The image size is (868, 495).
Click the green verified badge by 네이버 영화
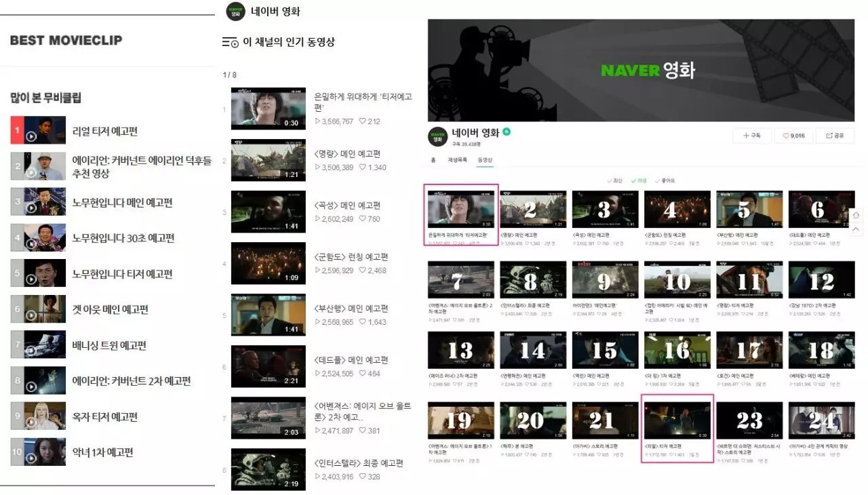(x=507, y=132)
